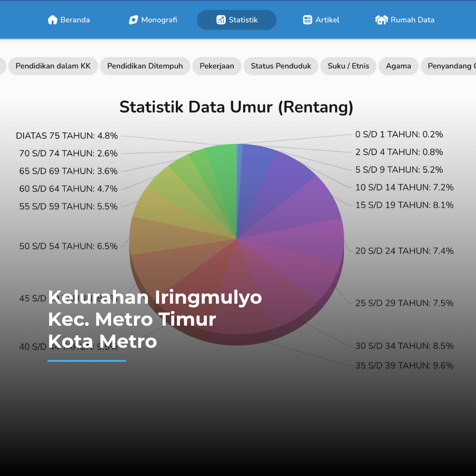Click label 55 S/D 59 TAHUN: 5.5%
The width and height of the screenshot is (476, 476).
[x=68, y=206]
